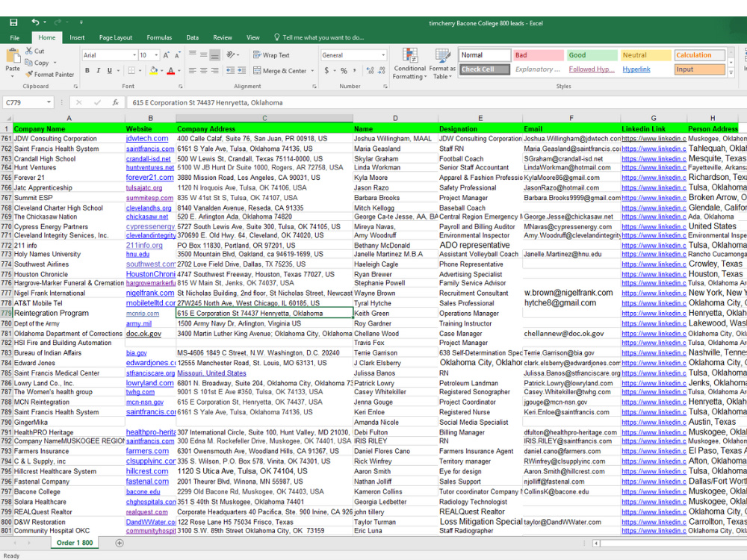Click Merge & Center button
The width and height of the screenshot is (747, 560).
click(x=279, y=70)
